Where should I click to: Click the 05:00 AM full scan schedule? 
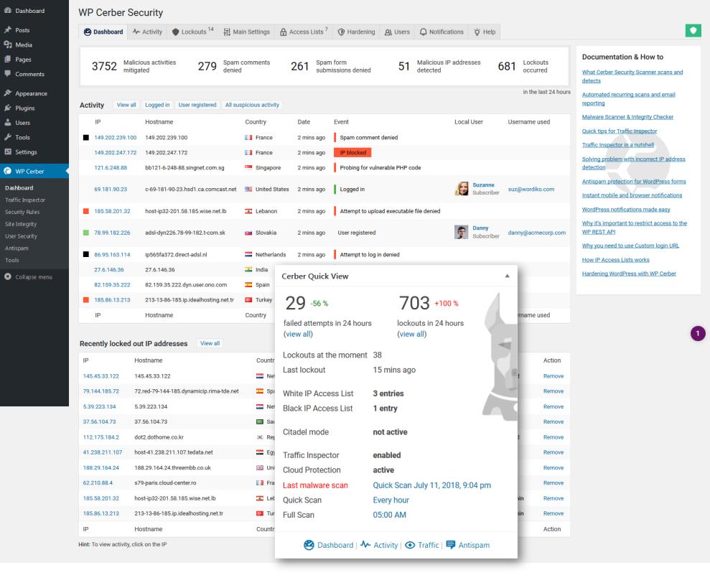click(389, 515)
